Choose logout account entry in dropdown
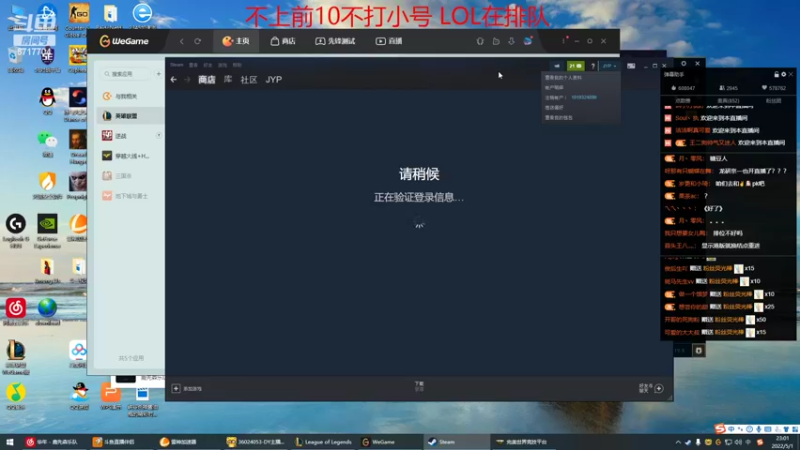Screen dimensions: 800x450 point(570,97)
